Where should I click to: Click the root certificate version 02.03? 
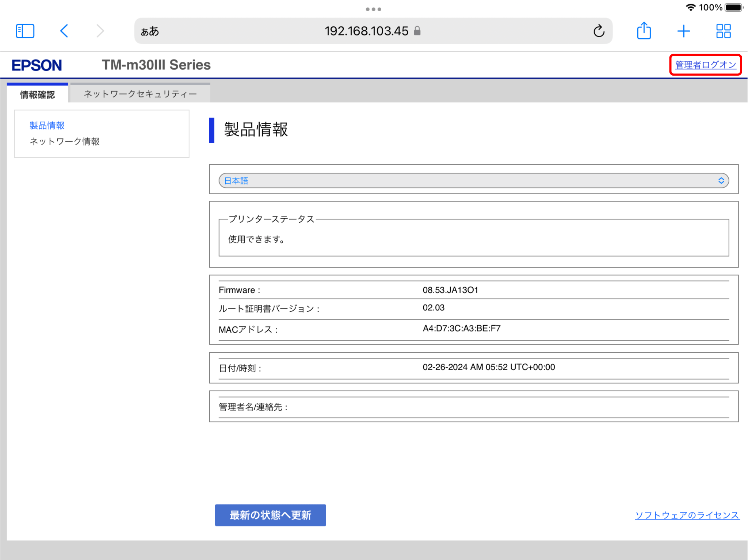pos(434,308)
